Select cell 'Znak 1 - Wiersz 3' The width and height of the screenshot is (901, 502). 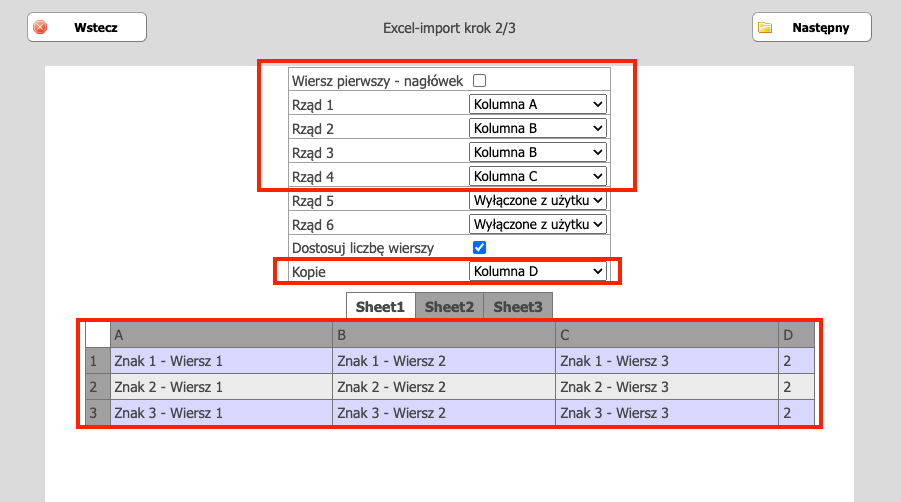[666, 361]
